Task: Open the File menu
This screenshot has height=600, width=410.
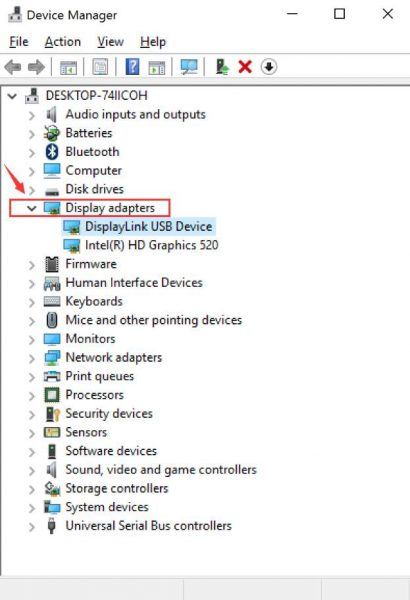Action: click(19, 42)
